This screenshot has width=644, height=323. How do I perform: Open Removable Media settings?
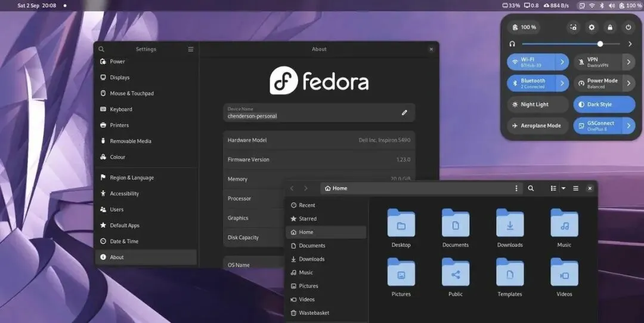click(x=146, y=141)
